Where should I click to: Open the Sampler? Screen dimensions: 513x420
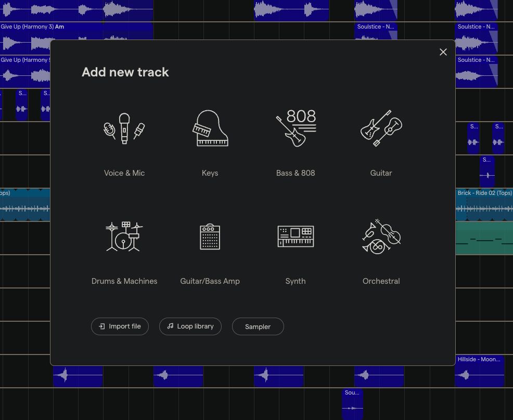coord(258,326)
